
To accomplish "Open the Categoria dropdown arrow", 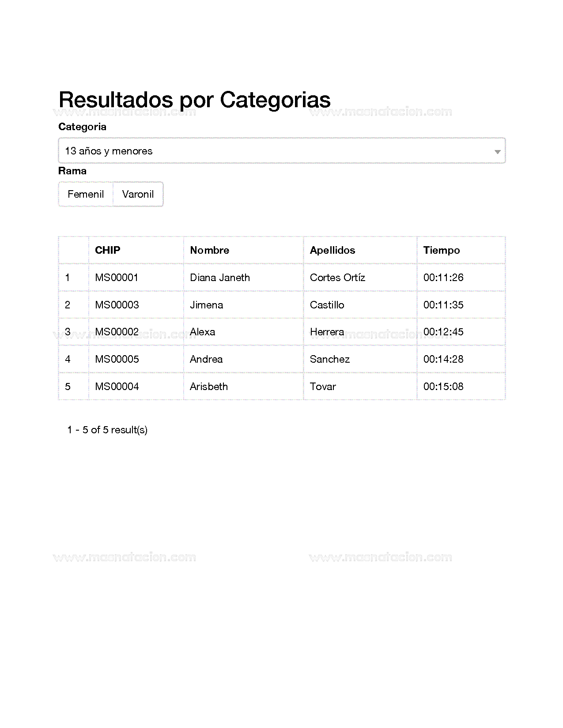I will pyautogui.click(x=497, y=151).
